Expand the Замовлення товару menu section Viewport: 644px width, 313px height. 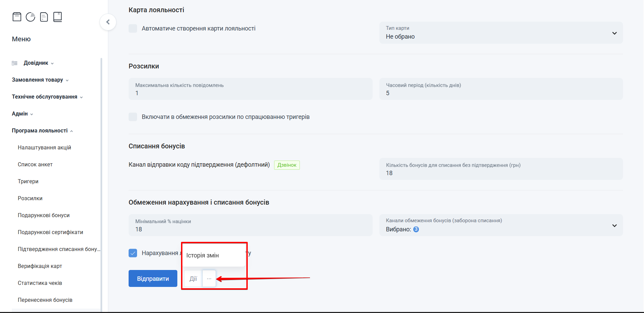click(40, 80)
